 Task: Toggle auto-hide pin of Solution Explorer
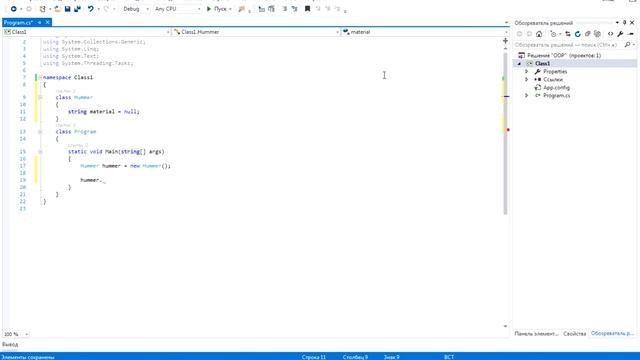[624, 23]
